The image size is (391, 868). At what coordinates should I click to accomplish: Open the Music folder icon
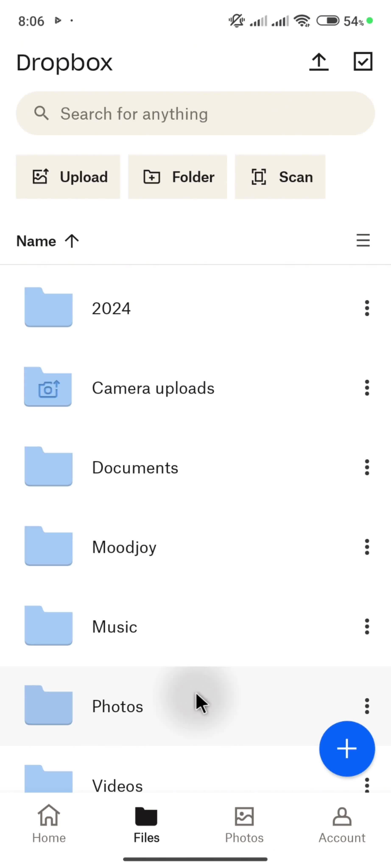coord(49,625)
